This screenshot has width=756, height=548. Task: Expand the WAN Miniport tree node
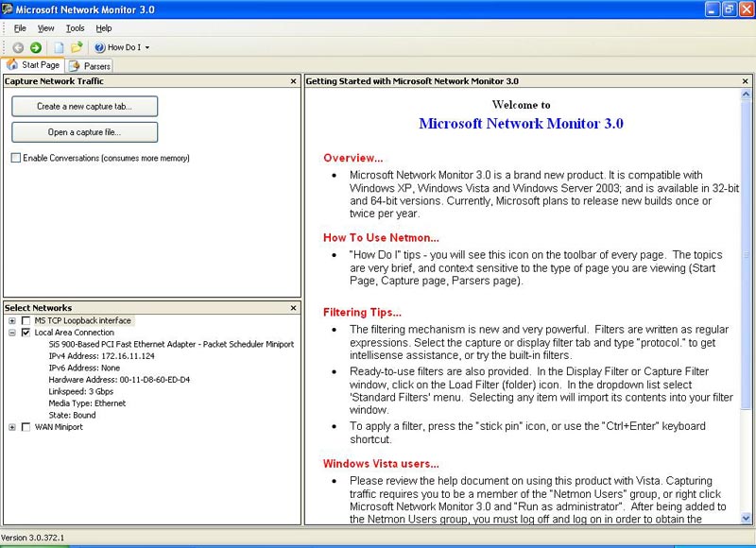[x=12, y=427]
